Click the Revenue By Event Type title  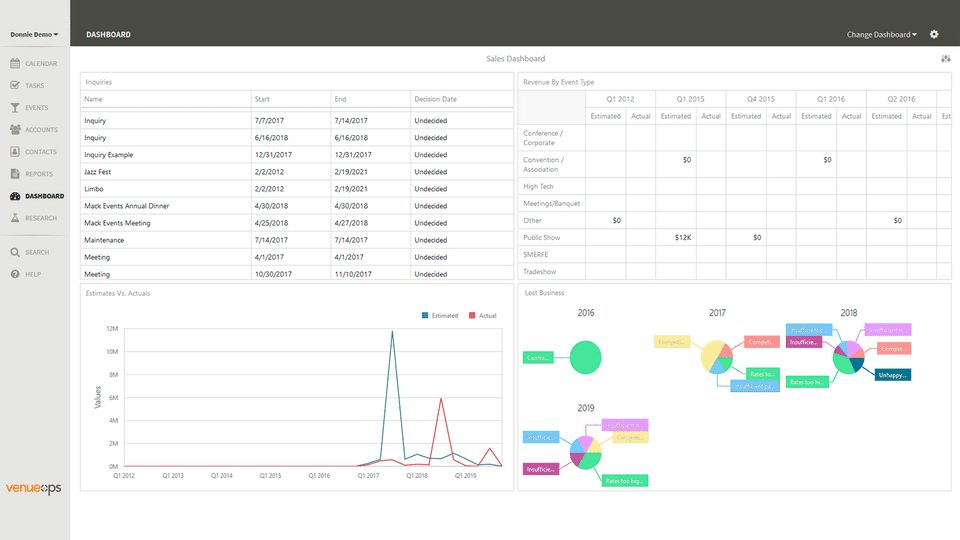click(x=558, y=82)
